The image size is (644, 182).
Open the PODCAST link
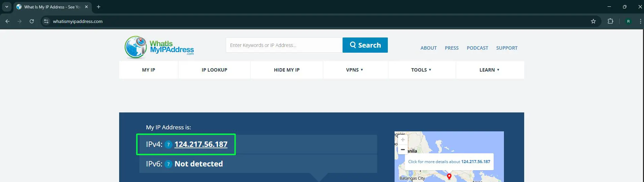click(x=477, y=48)
